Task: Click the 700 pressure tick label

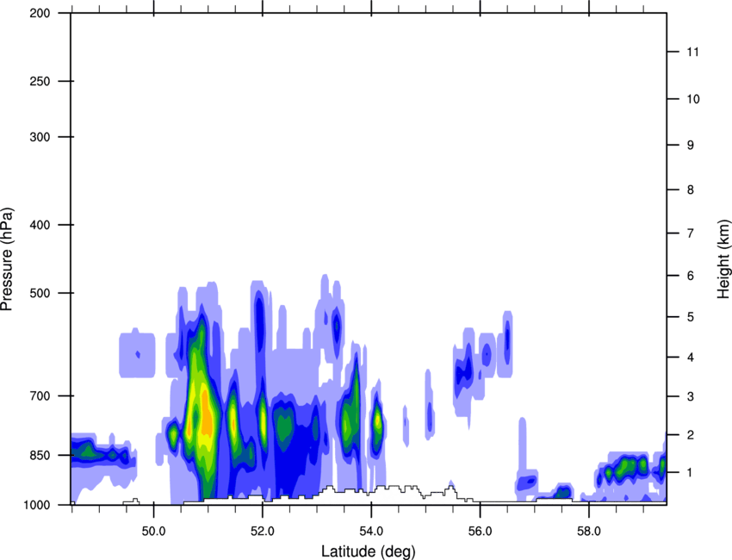Action: [x=40, y=395]
